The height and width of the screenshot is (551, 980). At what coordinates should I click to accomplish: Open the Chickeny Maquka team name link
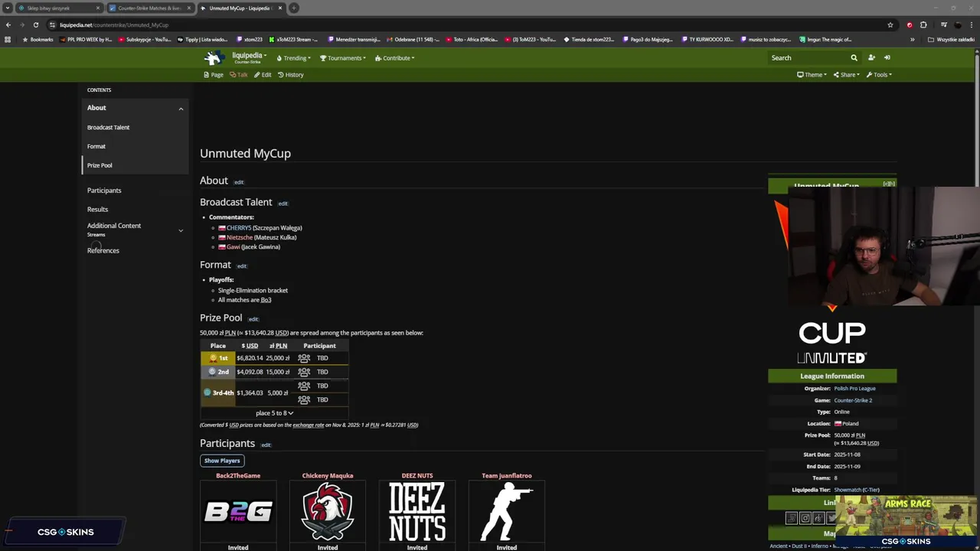click(328, 476)
